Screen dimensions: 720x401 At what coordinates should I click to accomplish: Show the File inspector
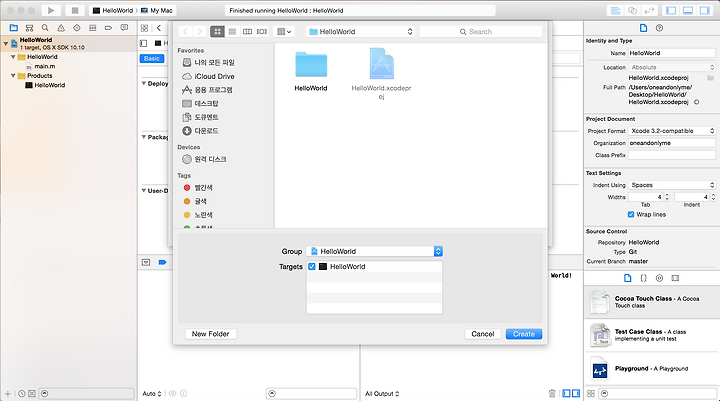click(643, 28)
